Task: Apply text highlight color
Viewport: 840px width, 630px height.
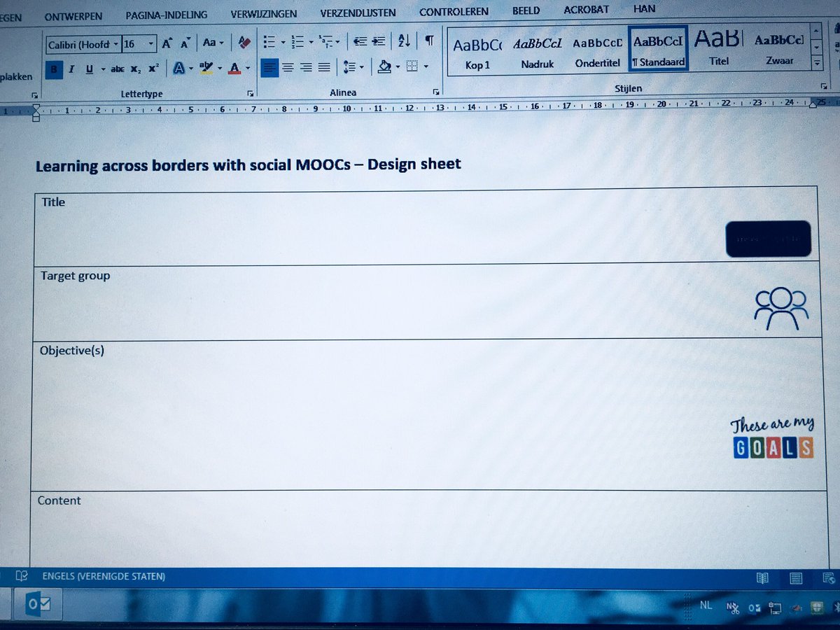Action: (205, 68)
